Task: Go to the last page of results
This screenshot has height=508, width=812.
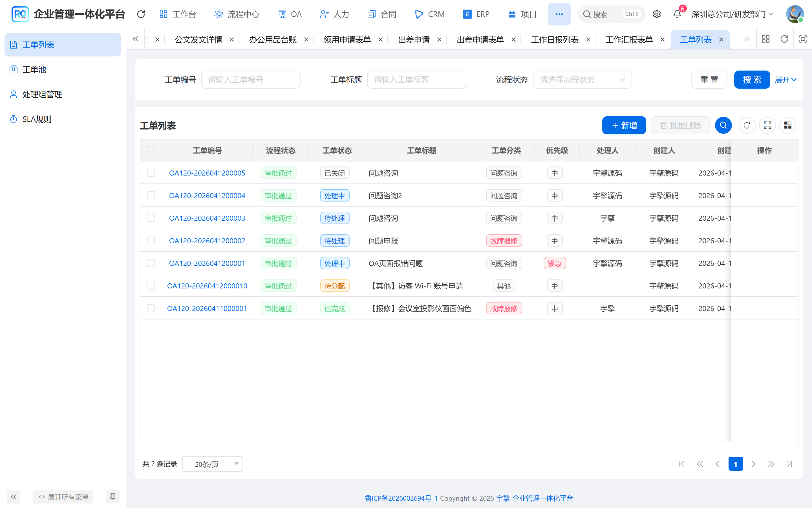Action: click(789, 464)
